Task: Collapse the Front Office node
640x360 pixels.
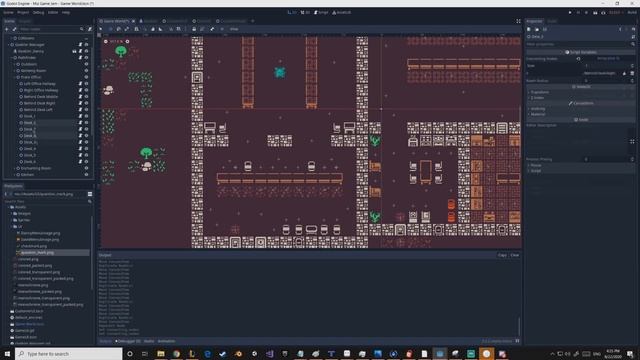Action: pyautogui.click(x=14, y=77)
